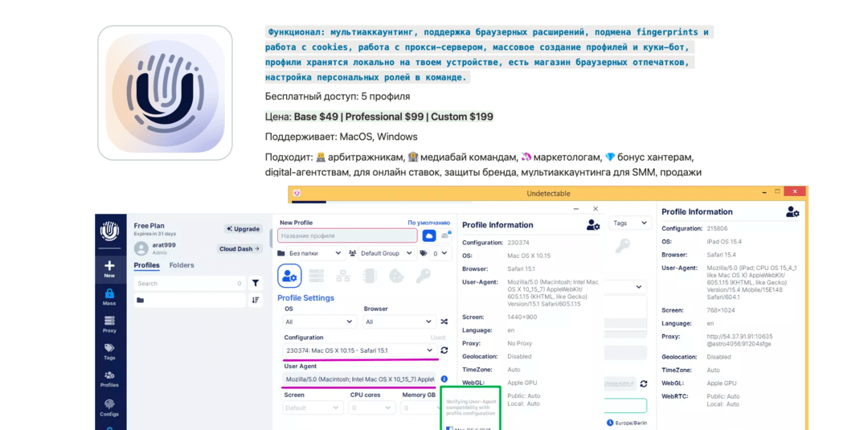Click the shuffle icon next to Browser dropdown
This screenshot has height=430, width=868.
coord(444,321)
